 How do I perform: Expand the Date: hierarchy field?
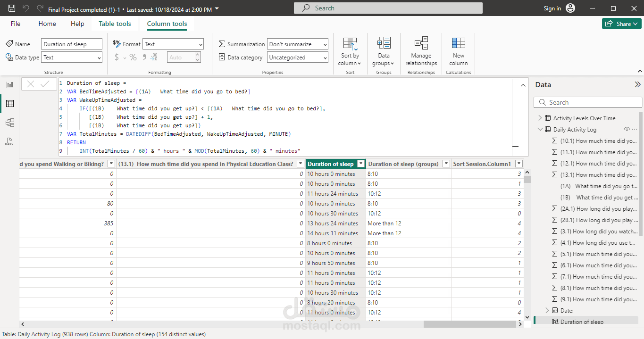(547, 310)
